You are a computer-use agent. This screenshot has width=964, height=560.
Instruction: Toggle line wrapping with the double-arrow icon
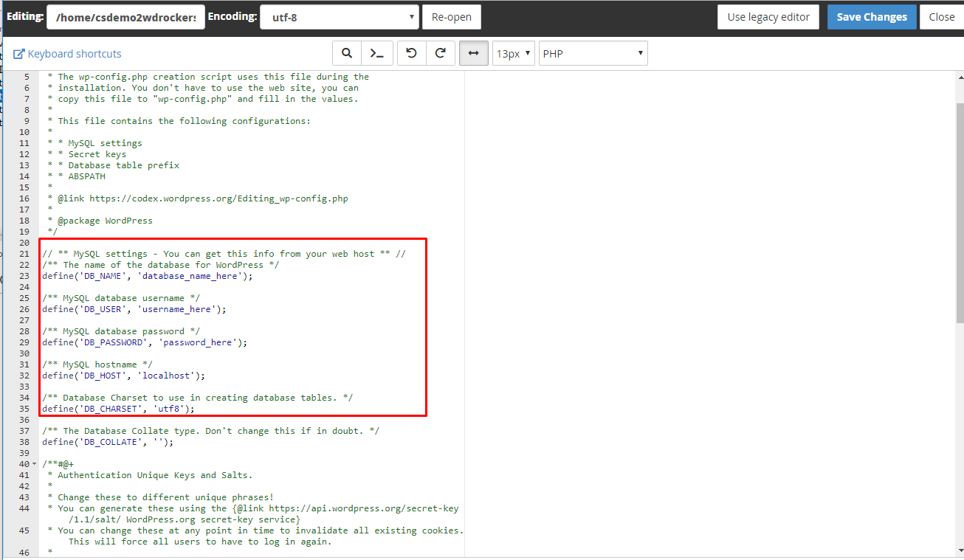click(474, 53)
